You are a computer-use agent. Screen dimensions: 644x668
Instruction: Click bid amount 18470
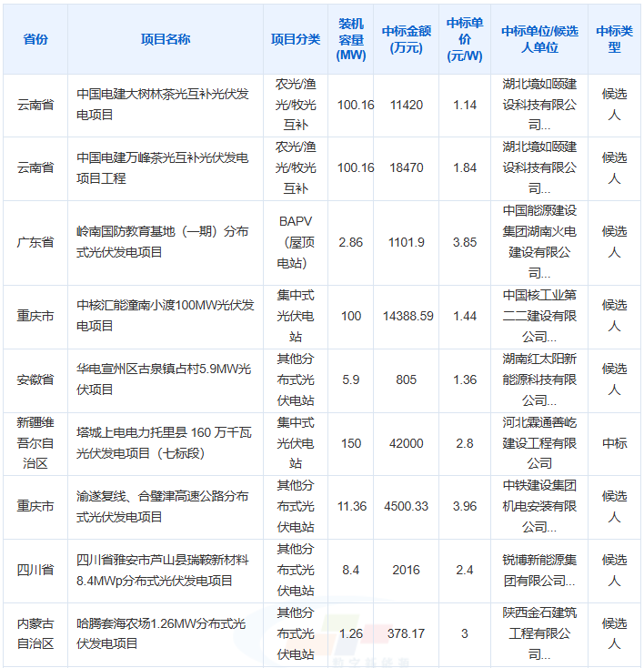(x=407, y=167)
